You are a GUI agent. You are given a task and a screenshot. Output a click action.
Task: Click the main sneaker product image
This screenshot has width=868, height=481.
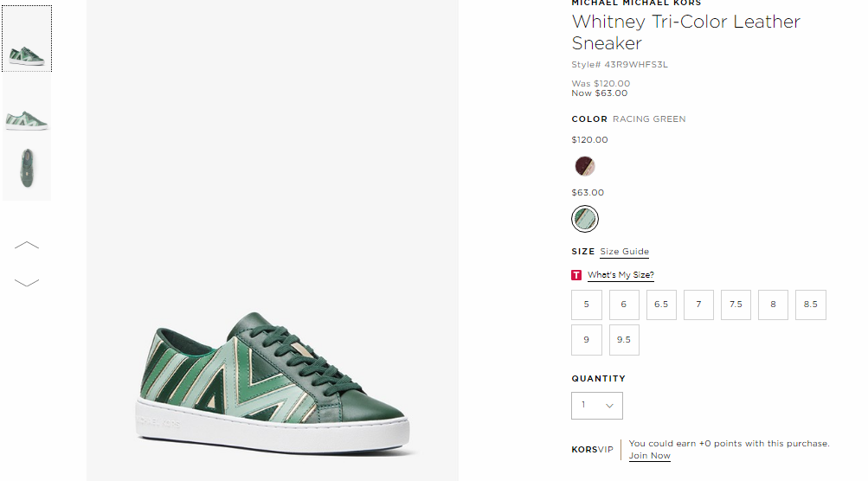coord(273,240)
